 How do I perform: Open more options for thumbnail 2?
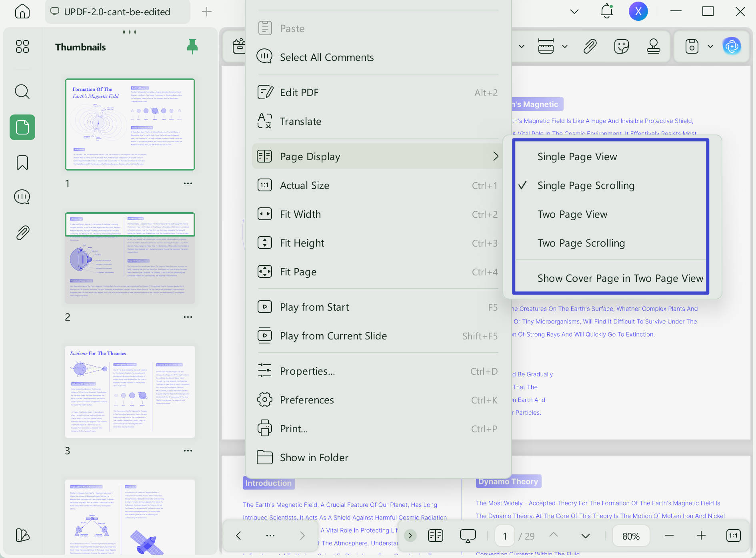coord(188,317)
